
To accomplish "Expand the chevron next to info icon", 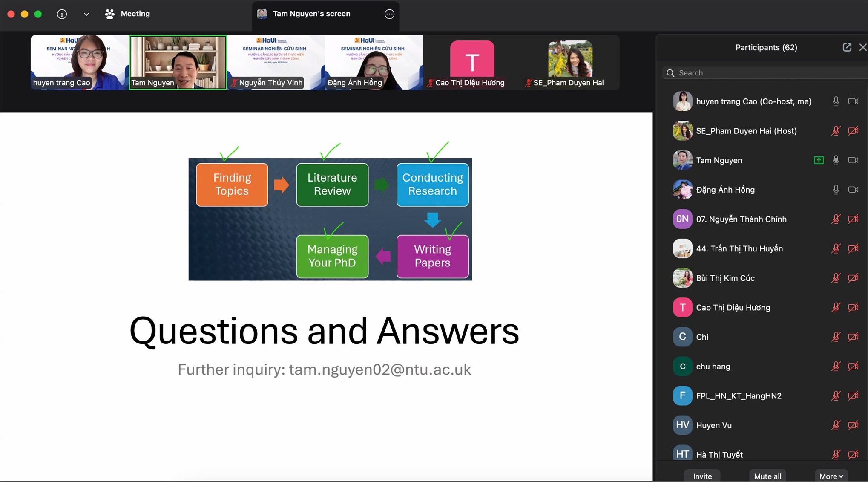I will click(x=86, y=14).
